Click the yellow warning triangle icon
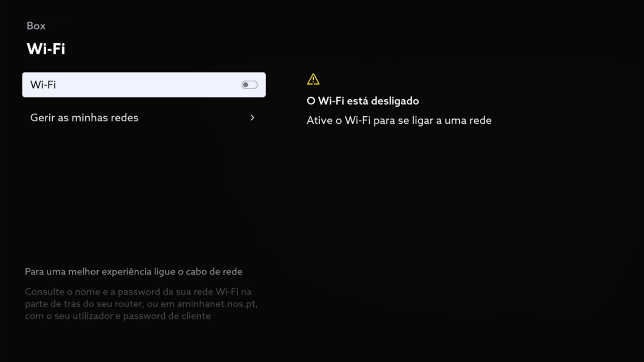The image size is (644, 362). click(x=313, y=79)
